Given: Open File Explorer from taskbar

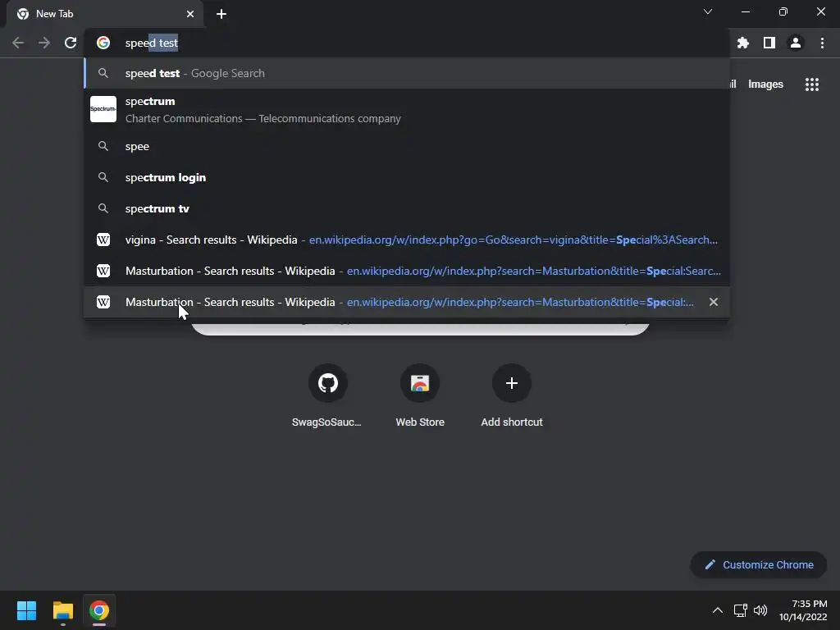Looking at the screenshot, I should [x=62, y=610].
